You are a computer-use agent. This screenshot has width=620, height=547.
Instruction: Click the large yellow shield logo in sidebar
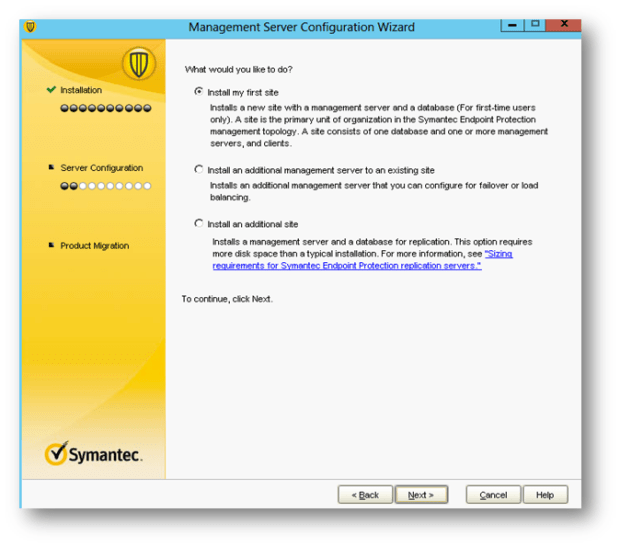(x=137, y=64)
